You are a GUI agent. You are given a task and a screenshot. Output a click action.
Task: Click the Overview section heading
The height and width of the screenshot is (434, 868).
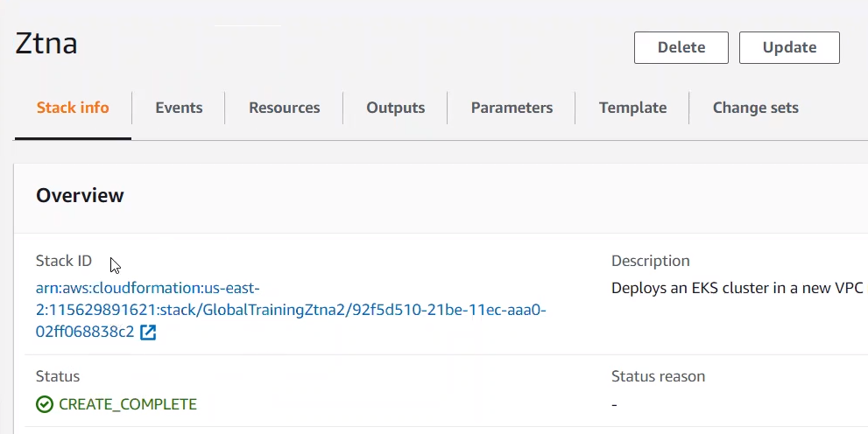[x=80, y=196]
